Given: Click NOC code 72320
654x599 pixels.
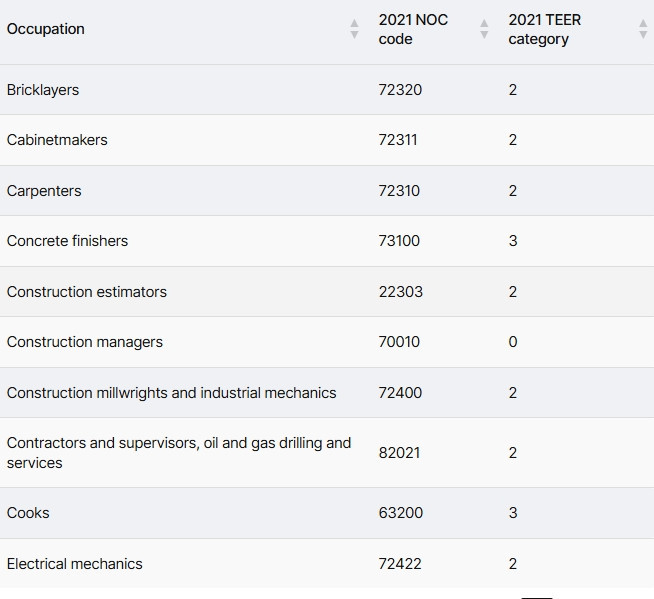Looking at the screenshot, I should (400, 90).
